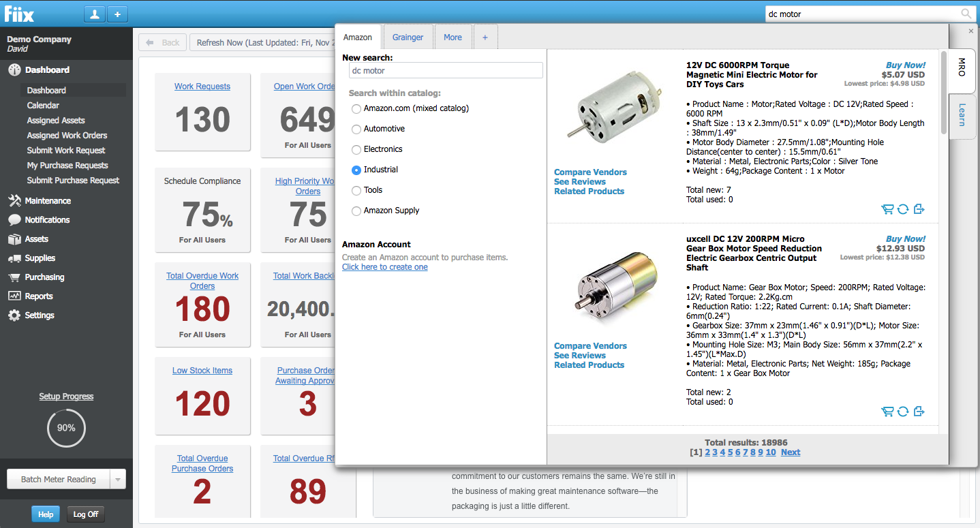This screenshot has width=980, height=528.
Task: Open Compare Vendors for the 6000RPM motor
Action: 590,172
